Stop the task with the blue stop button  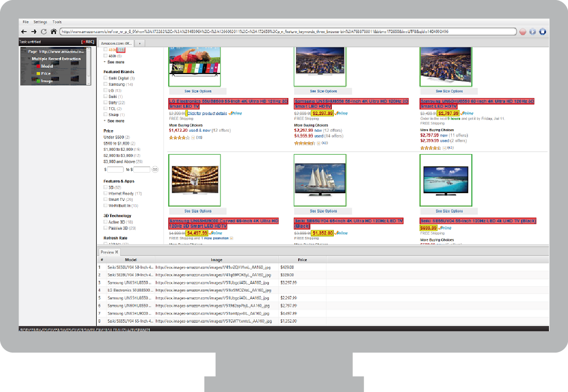543,32
